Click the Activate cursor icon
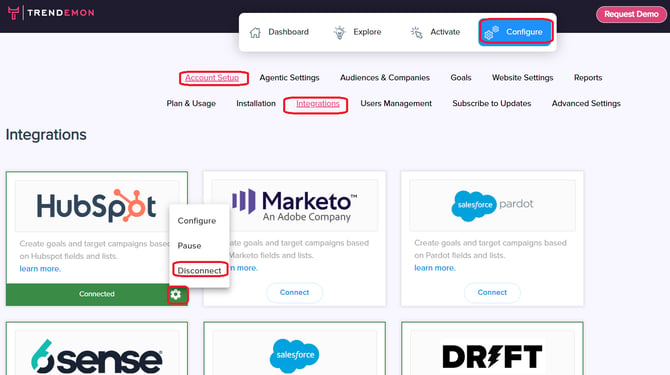The image size is (670, 375). [x=417, y=32]
